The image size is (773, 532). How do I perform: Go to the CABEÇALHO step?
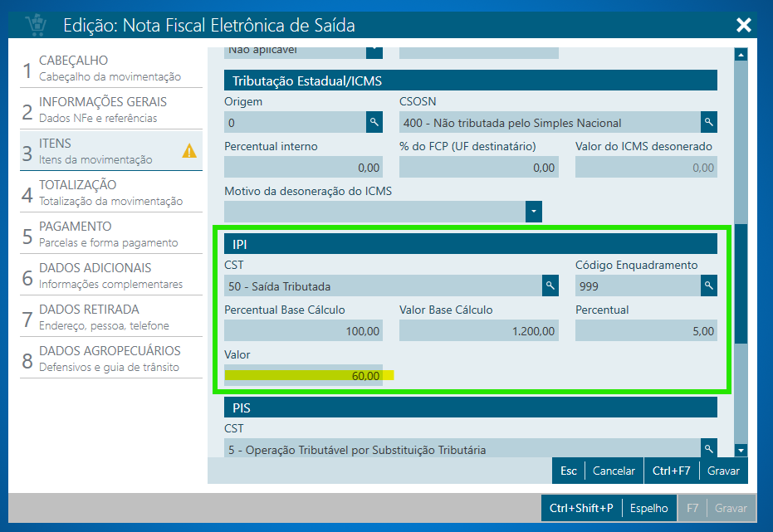(108, 68)
